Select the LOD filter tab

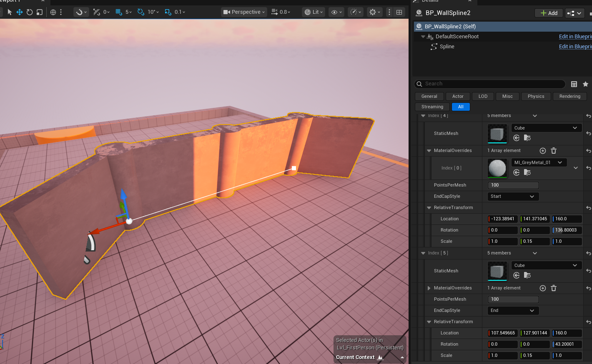(x=483, y=97)
